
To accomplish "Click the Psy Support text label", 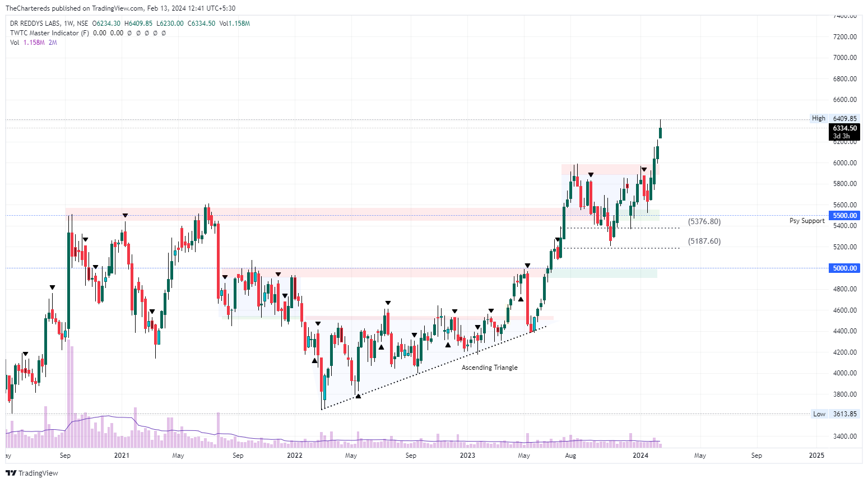I will 807,221.
